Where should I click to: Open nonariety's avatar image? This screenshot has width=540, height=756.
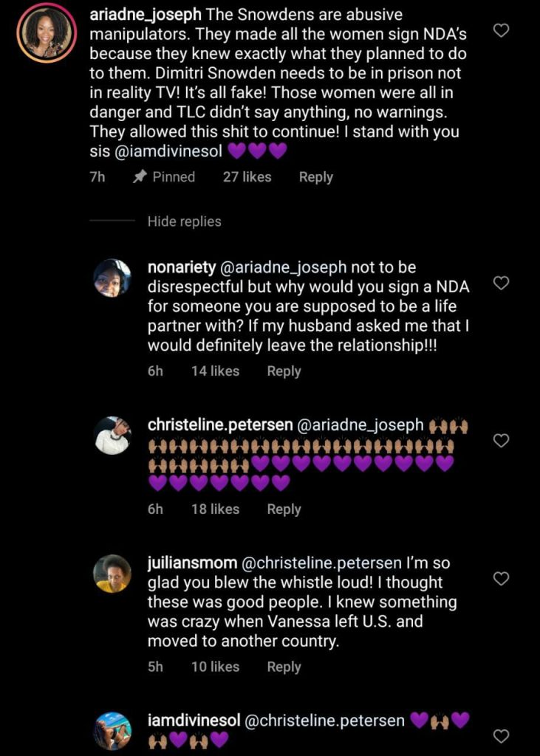(x=112, y=278)
